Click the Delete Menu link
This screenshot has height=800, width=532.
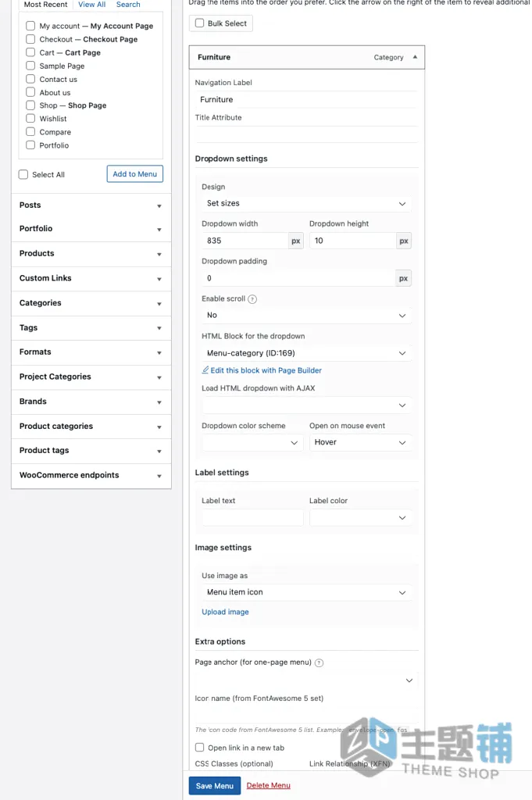[x=268, y=786]
